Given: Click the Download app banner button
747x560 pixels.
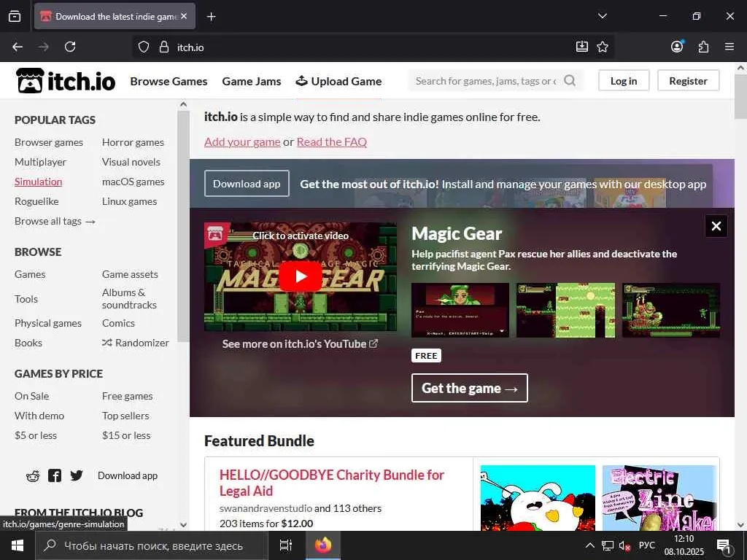Looking at the screenshot, I should click(247, 183).
